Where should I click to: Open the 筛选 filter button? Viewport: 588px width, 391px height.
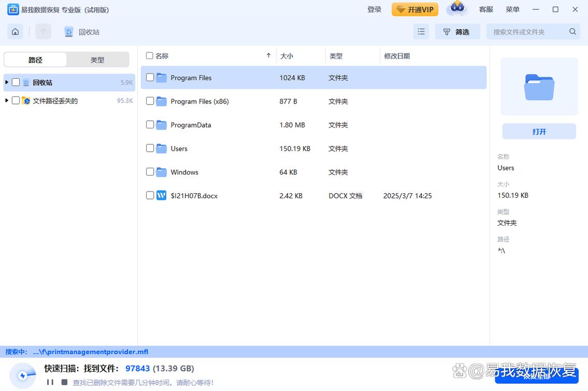pos(457,32)
